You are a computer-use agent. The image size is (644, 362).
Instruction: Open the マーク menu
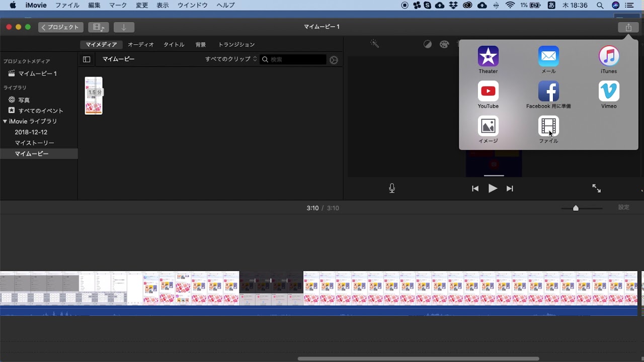click(118, 5)
